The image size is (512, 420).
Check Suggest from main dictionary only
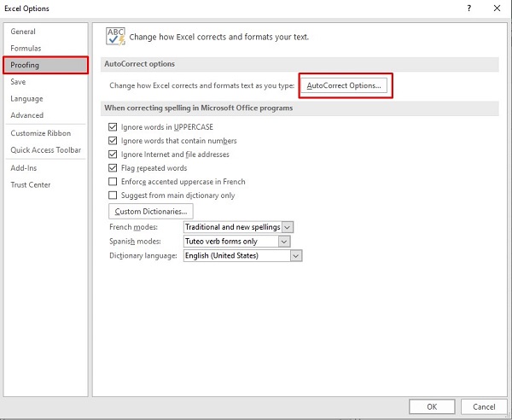click(x=113, y=195)
